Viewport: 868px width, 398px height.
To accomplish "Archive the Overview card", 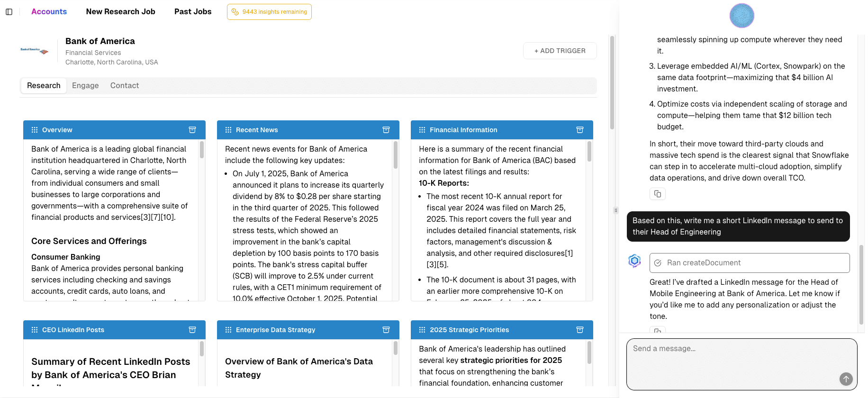I will [192, 130].
